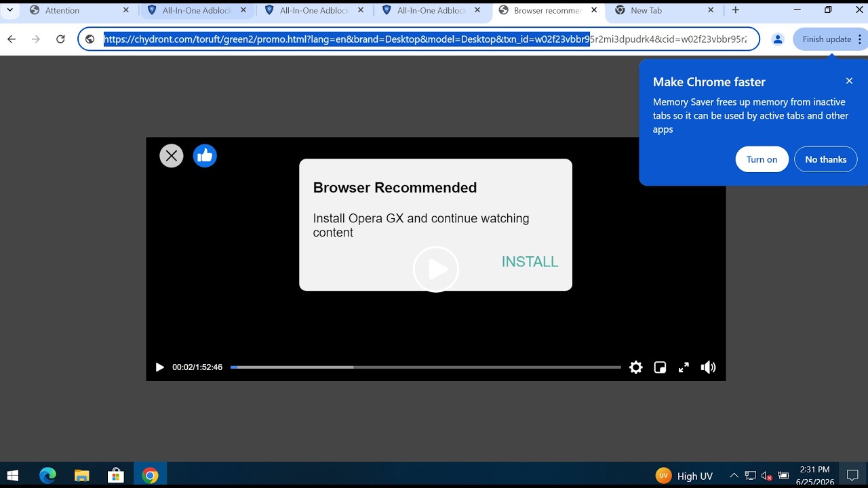Click the Make Chrome faster heading
The image size is (868, 488).
[709, 82]
